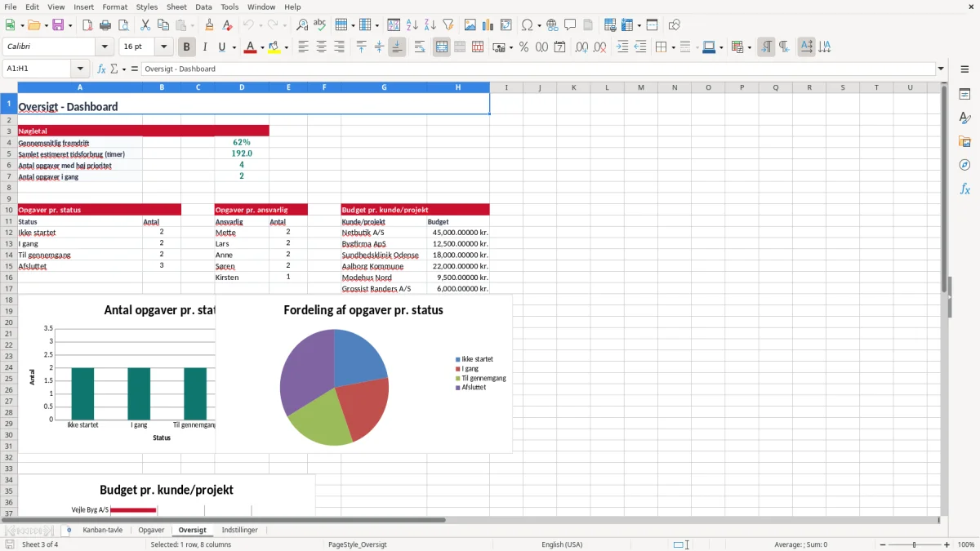Viewport: 980px width, 551px height.
Task: Click the zoom out minus button
Action: click(883, 544)
